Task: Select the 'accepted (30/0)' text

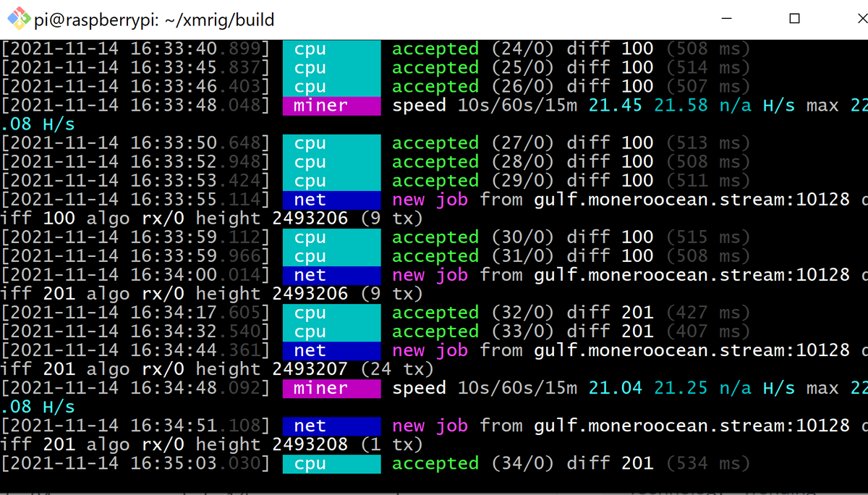Action: tap(473, 237)
